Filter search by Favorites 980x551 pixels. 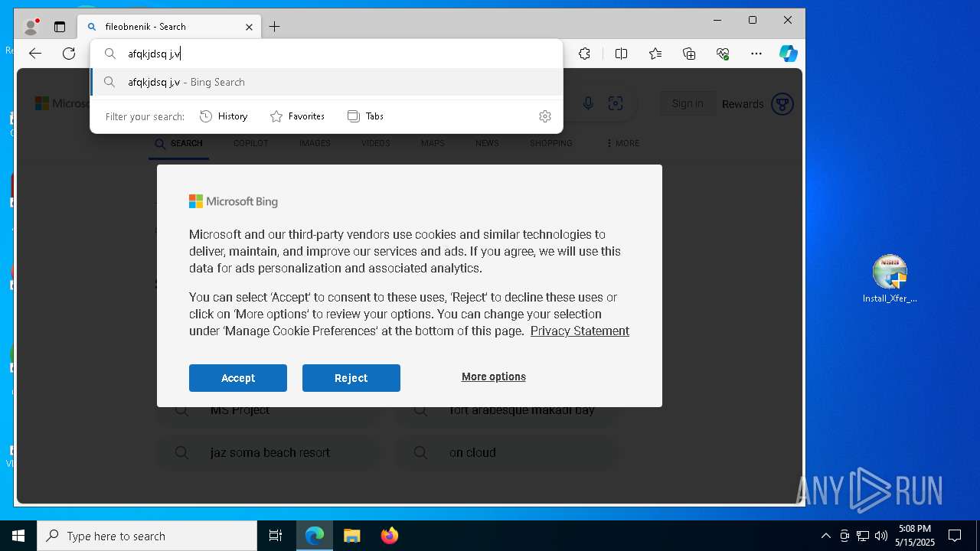point(297,116)
